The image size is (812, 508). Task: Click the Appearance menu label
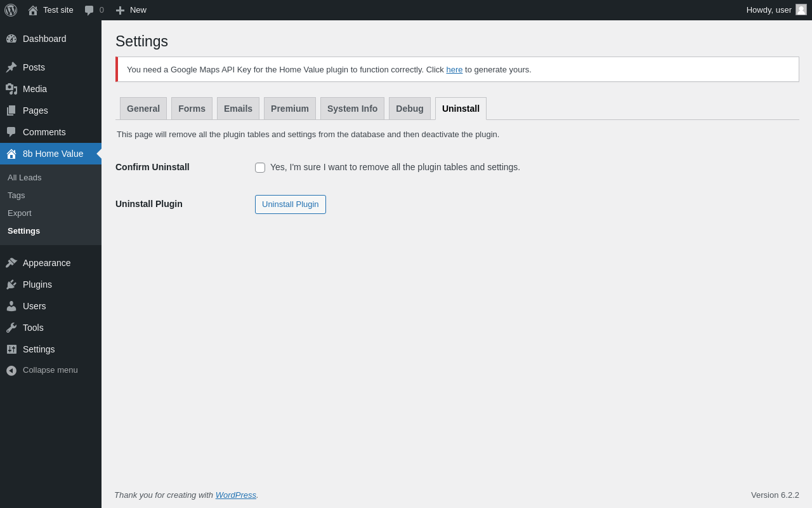[47, 263]
